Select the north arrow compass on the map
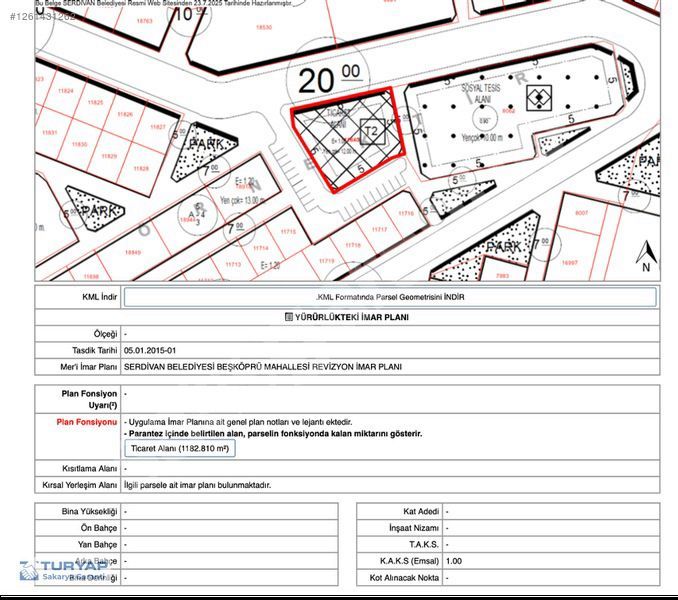The image size is (678, 600). point(646,256)
